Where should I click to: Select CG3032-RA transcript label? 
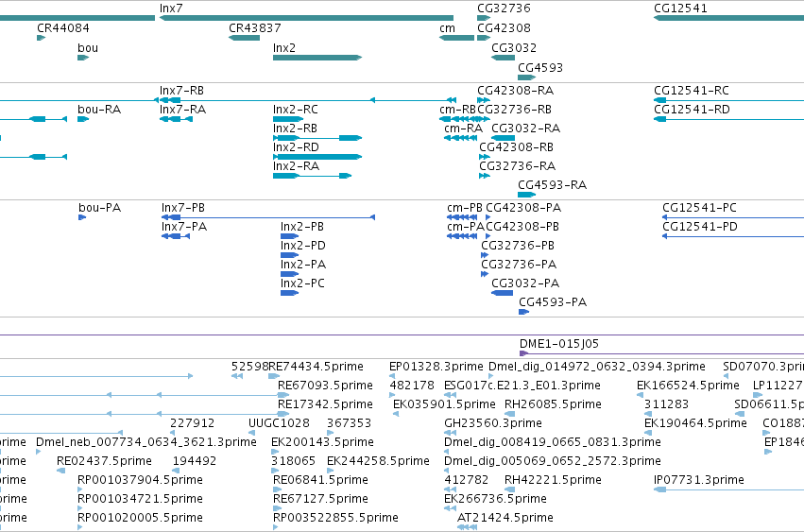tap(525, 129)
